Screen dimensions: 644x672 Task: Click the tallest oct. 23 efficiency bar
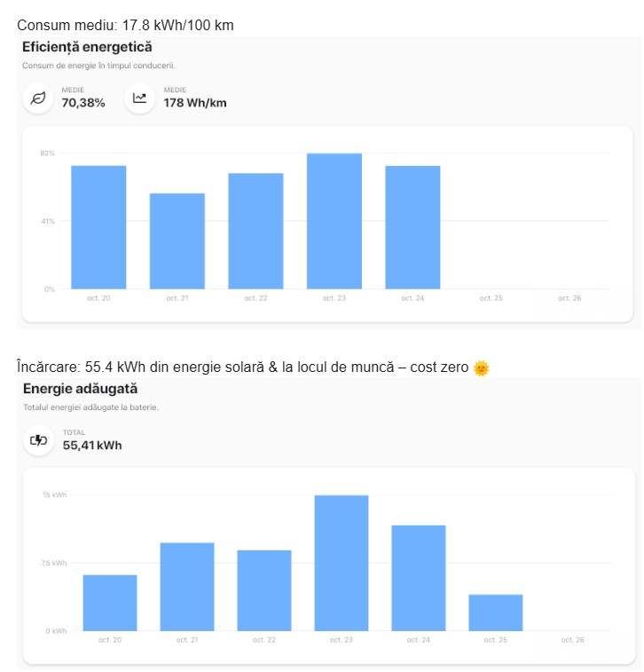coord(334,221)
